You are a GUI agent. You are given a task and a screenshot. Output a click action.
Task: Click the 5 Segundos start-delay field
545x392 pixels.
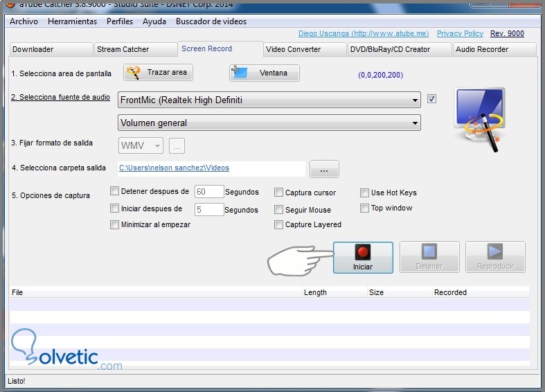209,210
